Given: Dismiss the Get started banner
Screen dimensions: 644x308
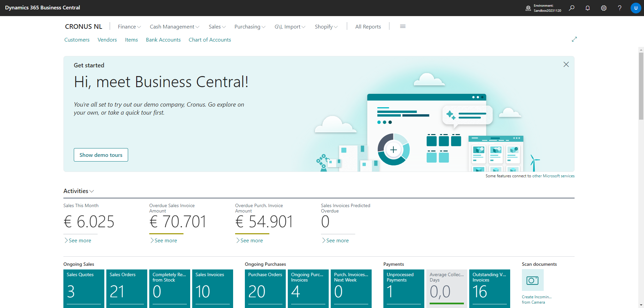Looking at the screenshot, I should click(x=566, y=64).
